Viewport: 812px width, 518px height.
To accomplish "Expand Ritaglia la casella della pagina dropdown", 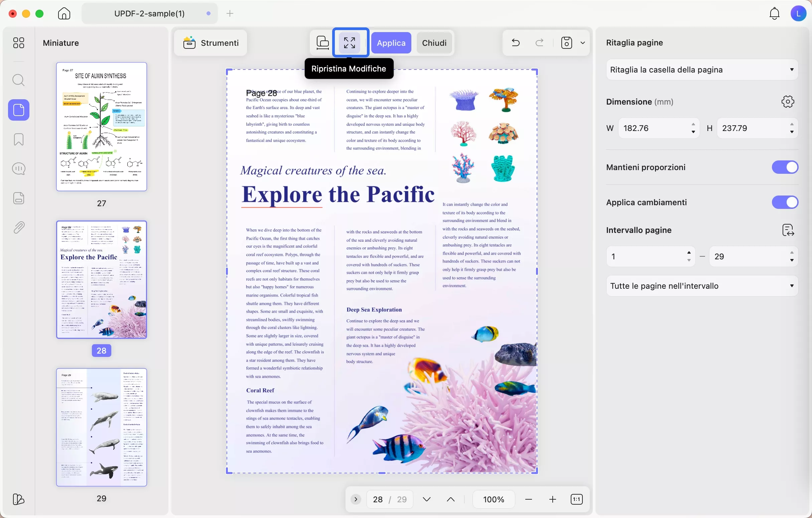I will click(x=702, y=70).
